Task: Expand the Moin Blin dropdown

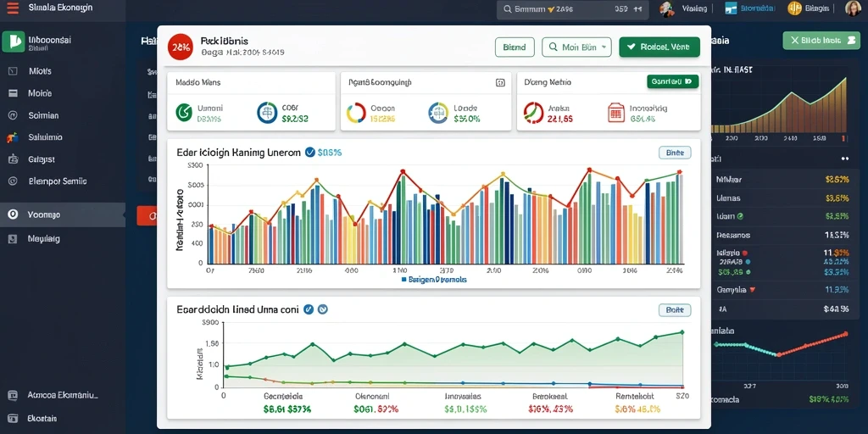Action: coord(576,47)
